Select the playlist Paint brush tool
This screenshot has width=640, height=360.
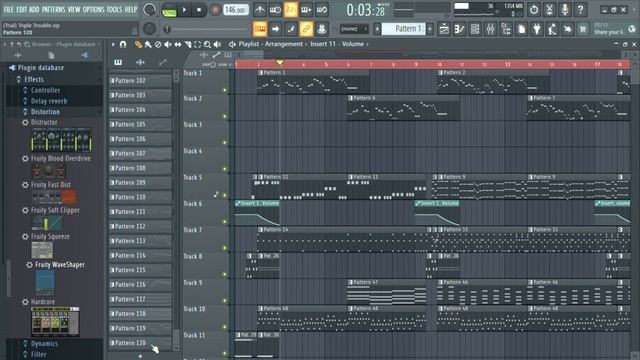pyautogui.click(x=148, y=44)
